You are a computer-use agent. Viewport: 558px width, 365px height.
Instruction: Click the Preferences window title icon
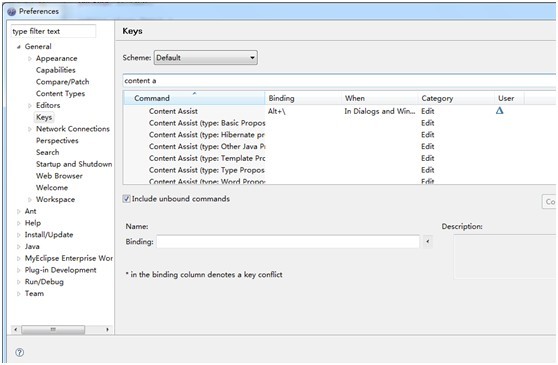click(11, 11)
